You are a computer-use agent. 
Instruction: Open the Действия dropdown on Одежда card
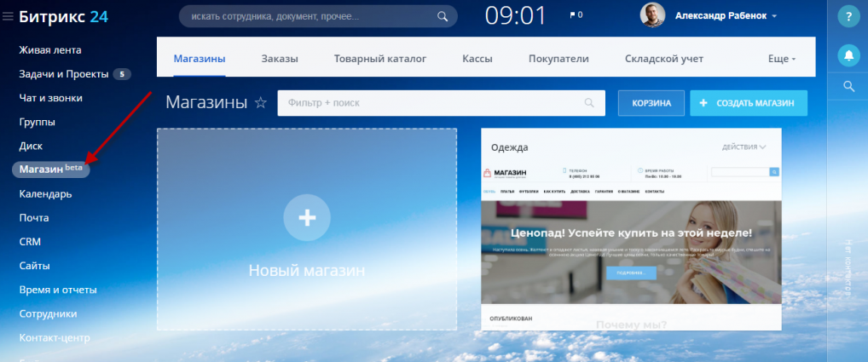pyautogui.click(x=744, y=147)
